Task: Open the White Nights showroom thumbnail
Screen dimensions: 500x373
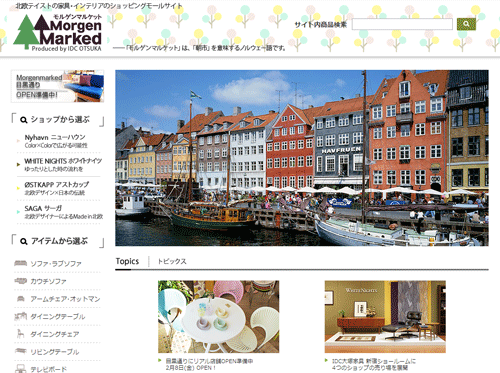Action: (x=385, y=317)
